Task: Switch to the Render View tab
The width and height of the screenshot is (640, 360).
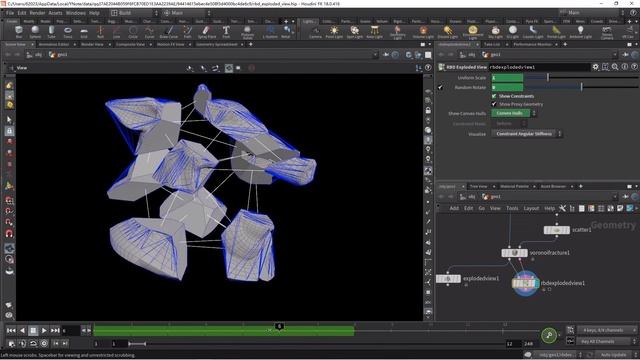Action: click(92, 44)
